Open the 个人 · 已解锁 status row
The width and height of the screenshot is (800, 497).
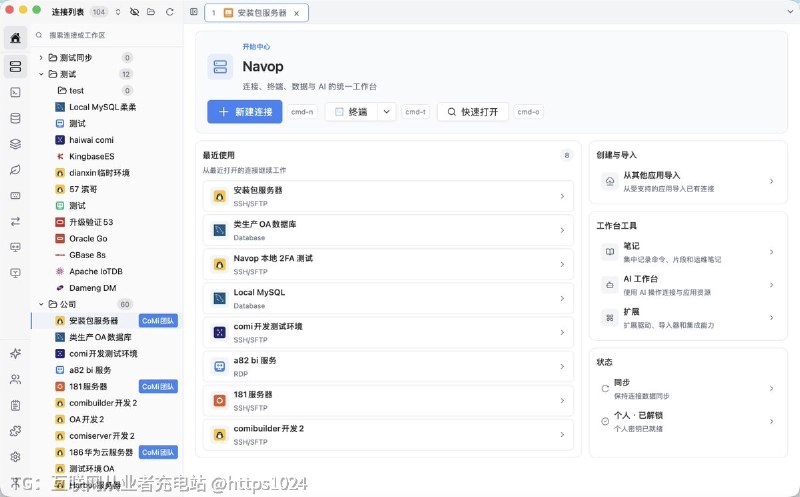click(x=688, y=421)
